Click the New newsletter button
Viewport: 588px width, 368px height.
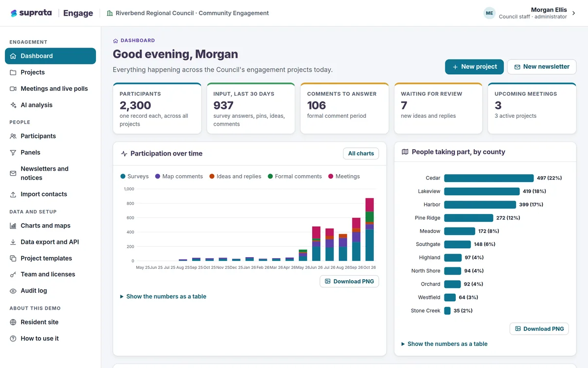click(541, 67)
